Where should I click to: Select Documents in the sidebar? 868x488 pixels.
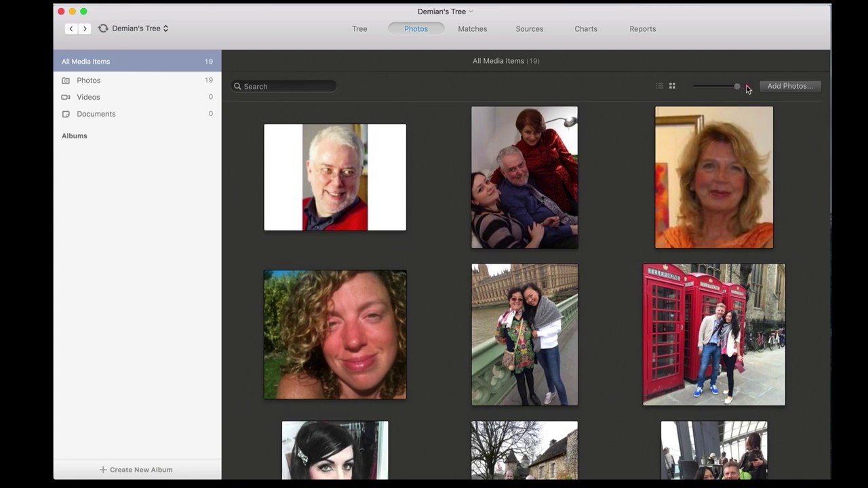pyautogui.click(x=137, y=114)
